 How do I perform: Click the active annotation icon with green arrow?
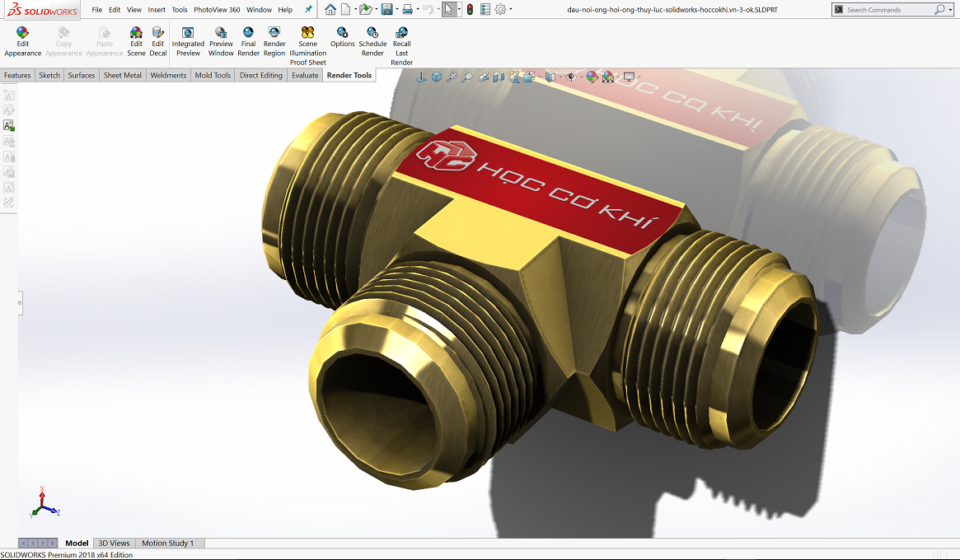tap(9, 125)
